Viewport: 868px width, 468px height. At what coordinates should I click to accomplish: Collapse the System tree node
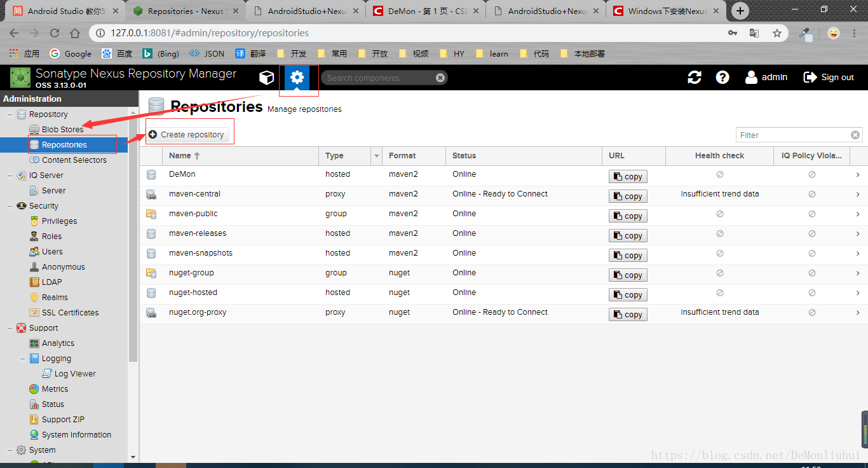point(10,450)
